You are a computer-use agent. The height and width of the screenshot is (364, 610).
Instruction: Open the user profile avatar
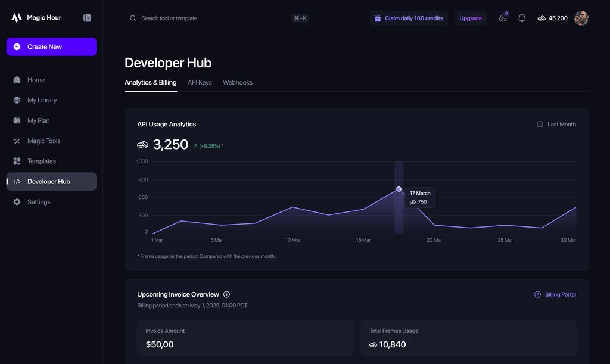point(581,18)
